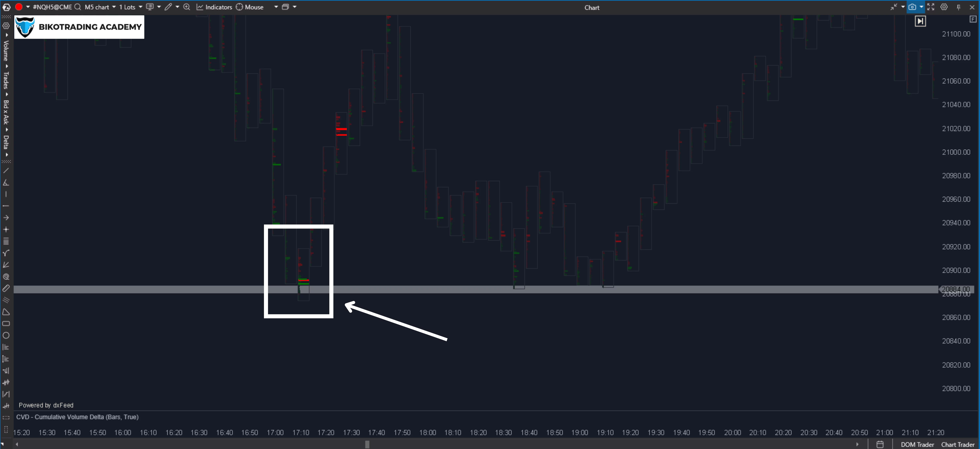Select the ellipse shape tool
Viewport: 980px width, 449px height.
6,336
